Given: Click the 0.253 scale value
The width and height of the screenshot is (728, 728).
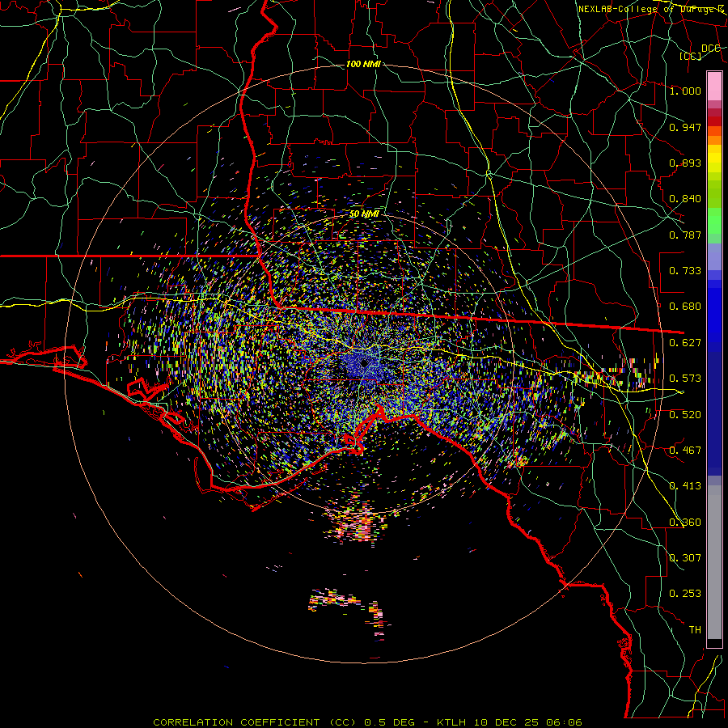Looking at the screenshot, I should point(685,594).
